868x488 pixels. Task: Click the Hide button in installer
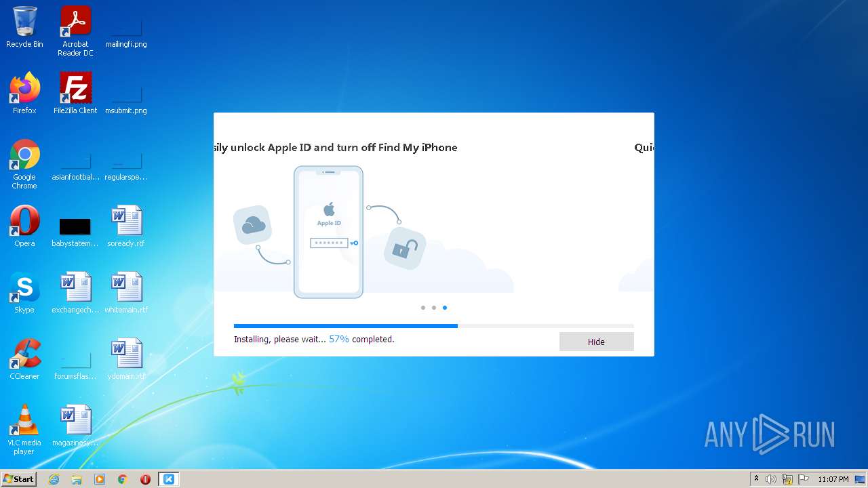(x=596, y=342)
